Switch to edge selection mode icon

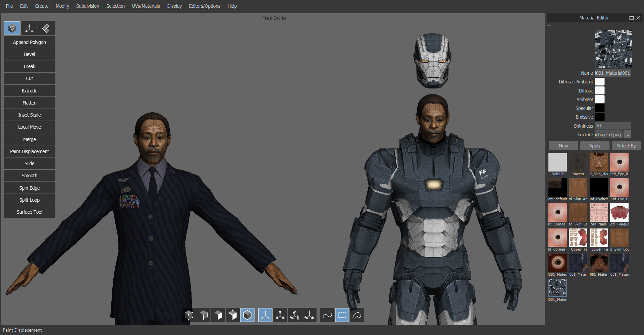pos(204,315)
